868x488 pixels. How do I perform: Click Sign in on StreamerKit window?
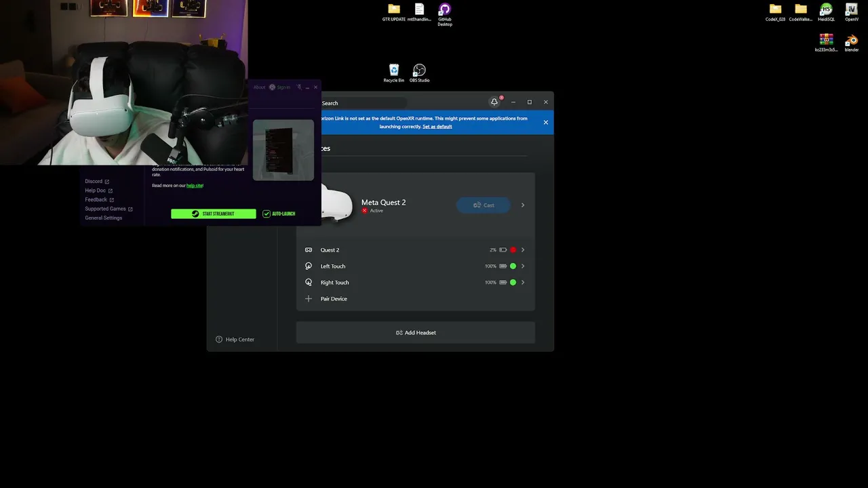(283, 87)
